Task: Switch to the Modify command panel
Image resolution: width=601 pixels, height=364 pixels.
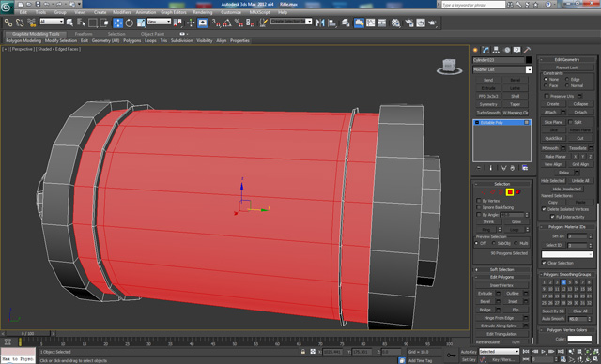Action: click(486, 50)
